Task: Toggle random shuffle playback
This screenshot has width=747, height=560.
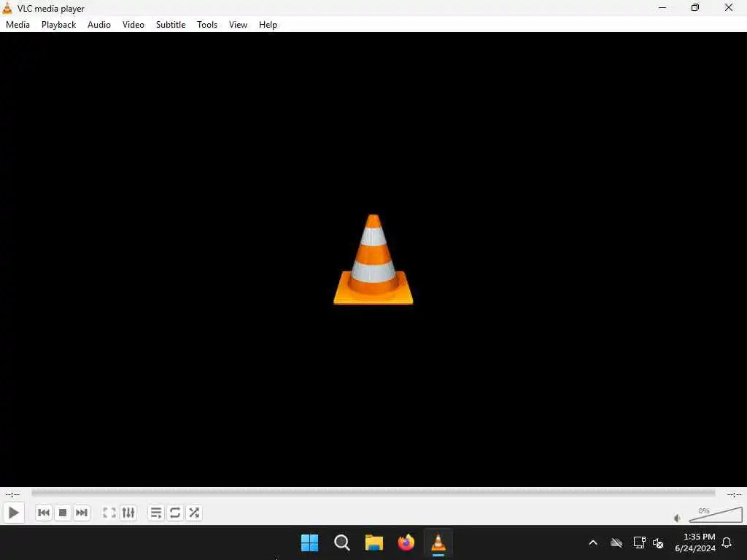Action: pyautogui.click(x=194, y=513)
